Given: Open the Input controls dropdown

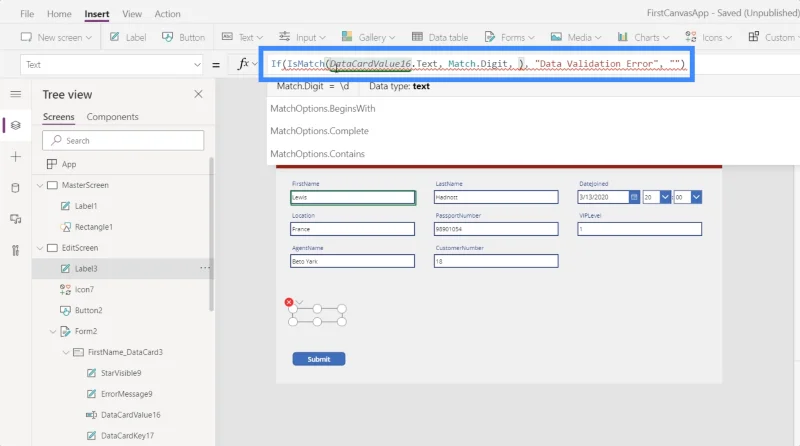Looking at the screenshot, I should 302,37.
